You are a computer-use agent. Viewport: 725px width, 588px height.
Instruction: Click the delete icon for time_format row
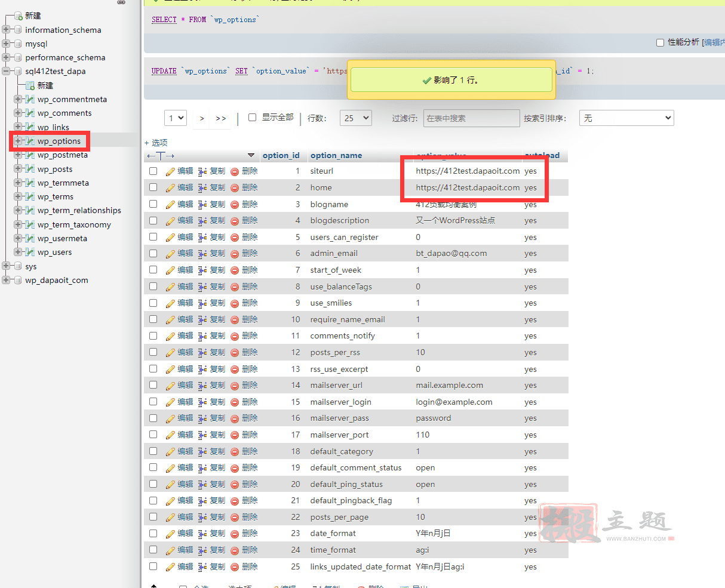click(235, 550)
